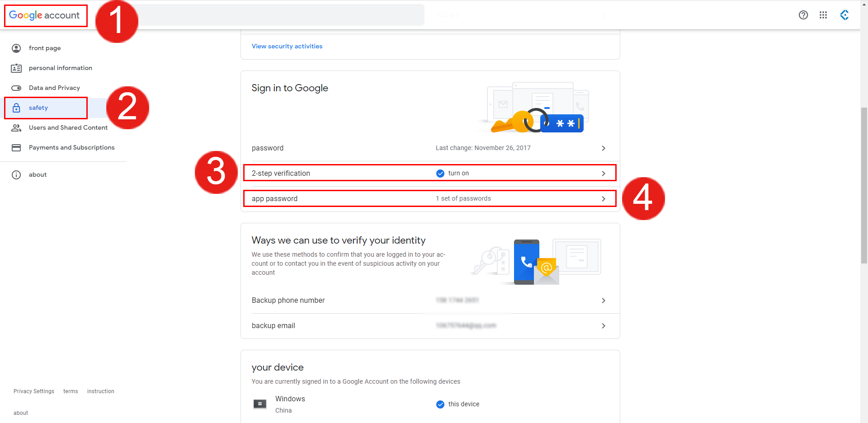This screenshot has height=423, width=868.
Task: Click the about info icon
Action: [x=16, y=175]
